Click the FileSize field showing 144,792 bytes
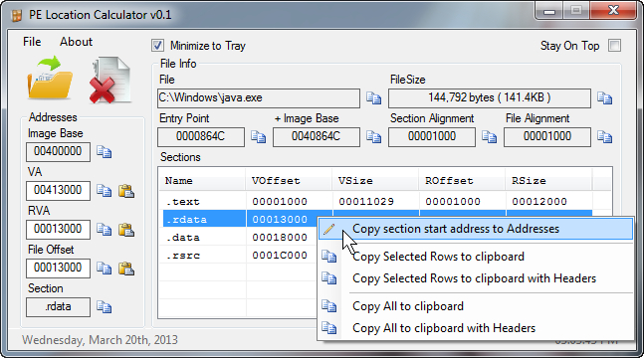The image size is (644, 358). click(x=490, y=98)
